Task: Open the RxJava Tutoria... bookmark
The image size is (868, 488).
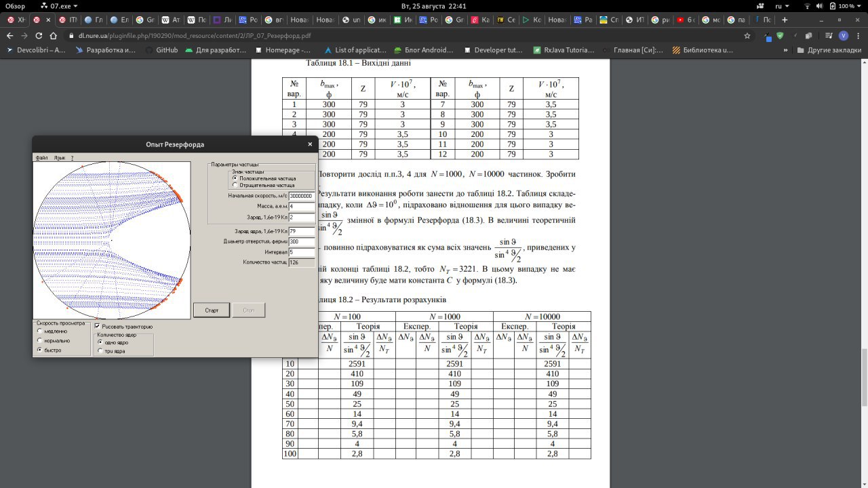Action: tap(563, 50)
